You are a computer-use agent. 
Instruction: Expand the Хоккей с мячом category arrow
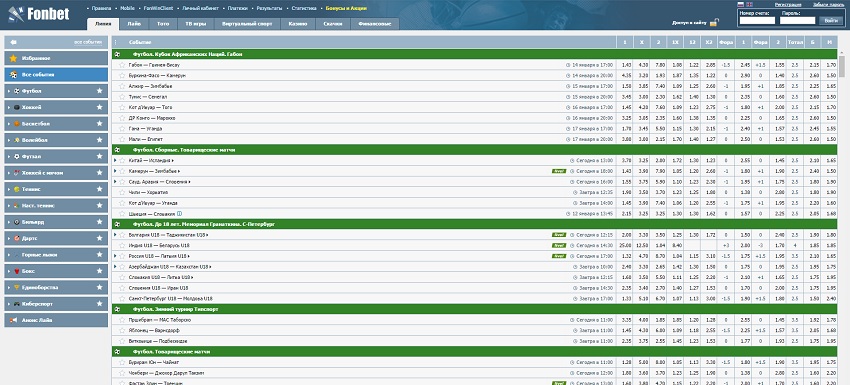tap(9, 173)
